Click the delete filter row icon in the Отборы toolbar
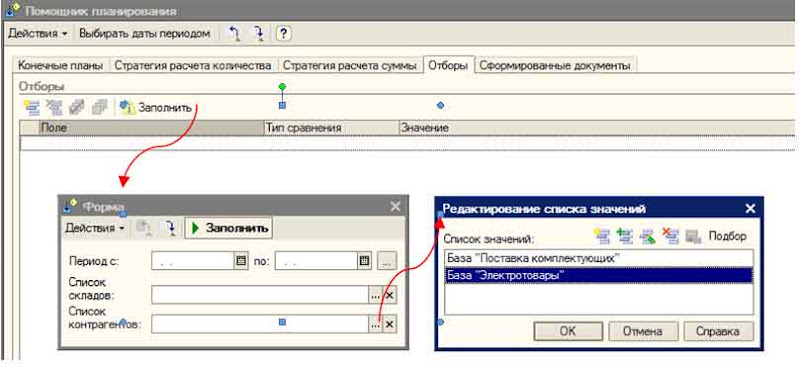Screen dimensions: 800x369 pos(54,107)
